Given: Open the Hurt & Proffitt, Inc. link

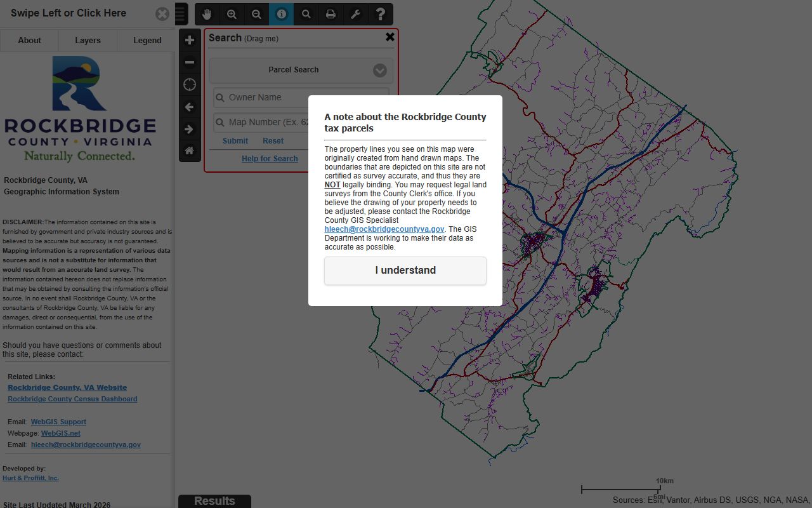Looking at the screenshot, I should (30, 478).
